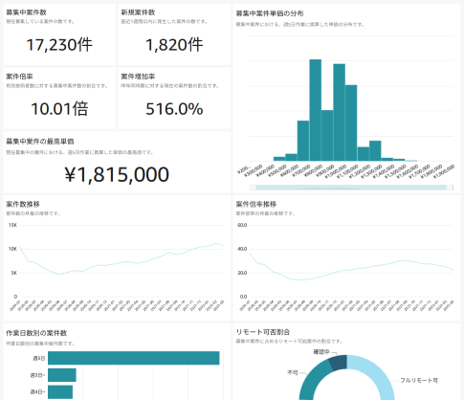Click the 週3日~ axis label

(38, 375)
